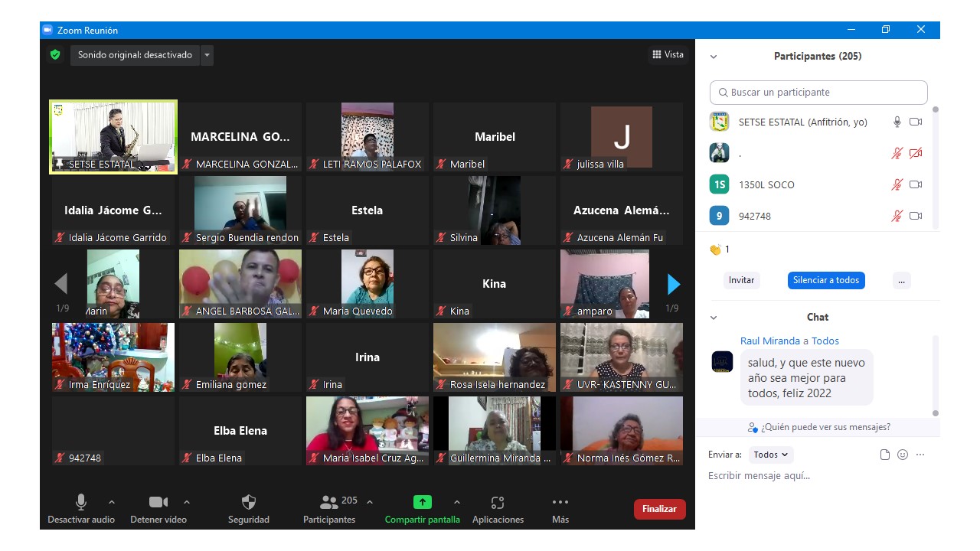Unmute 1350L SOCO microphone in list
980x551 pixels.
click(897, 184)
